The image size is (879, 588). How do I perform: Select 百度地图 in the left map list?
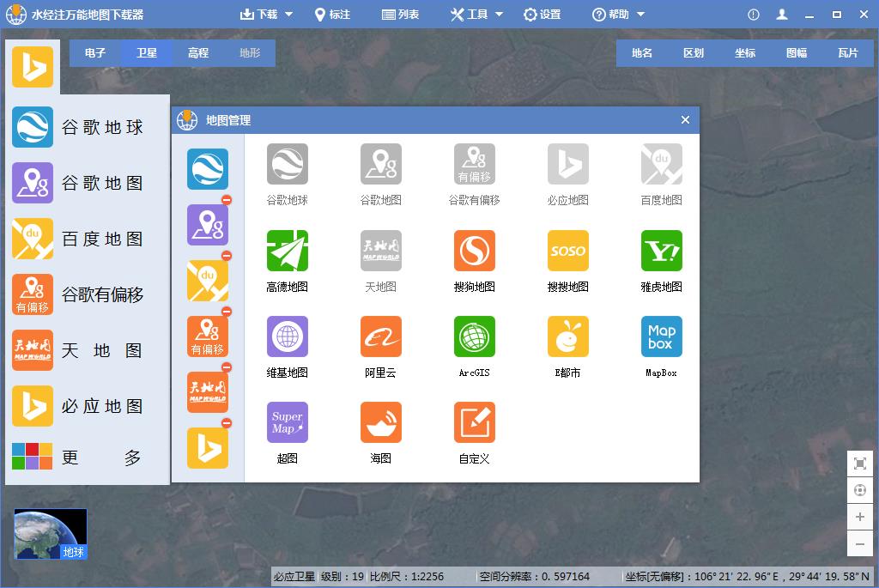(78, 239)
